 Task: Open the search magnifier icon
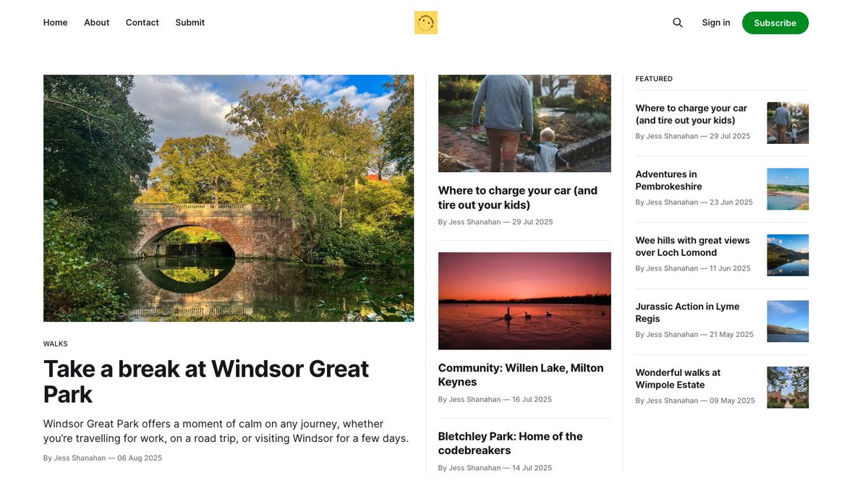tap(678, 22)
